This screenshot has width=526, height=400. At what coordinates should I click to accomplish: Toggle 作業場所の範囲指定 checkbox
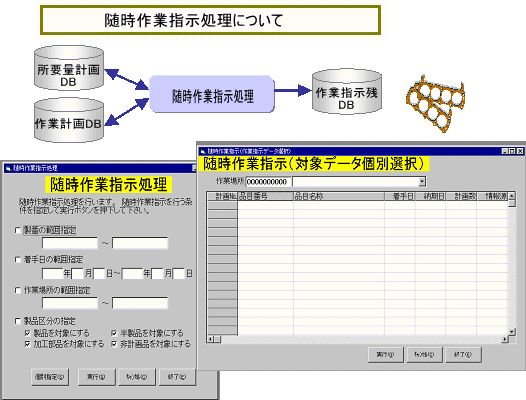point(18,290)
